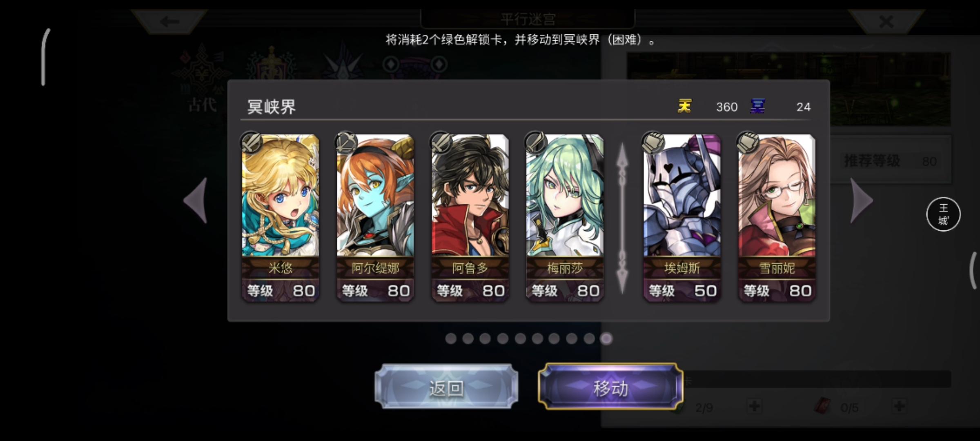Confirm the move with the 移动 button
The image size is (980, 441).
610,387
